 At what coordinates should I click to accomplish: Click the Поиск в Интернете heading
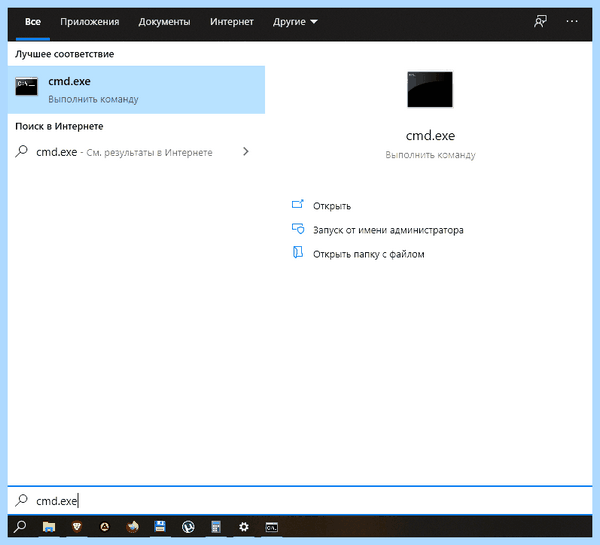(59, 126)
